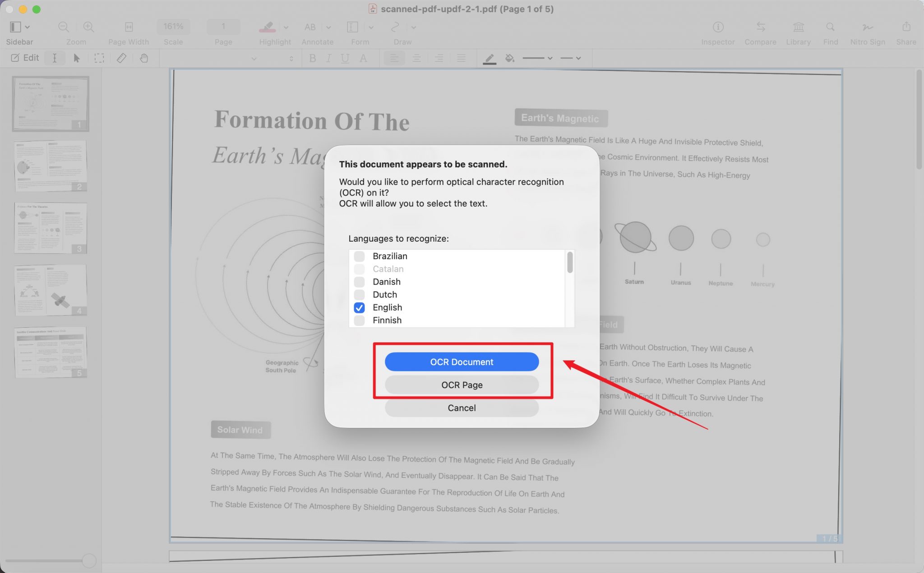Check the Danish language checkbox
The image size is (924, 573).
point(359,282)
